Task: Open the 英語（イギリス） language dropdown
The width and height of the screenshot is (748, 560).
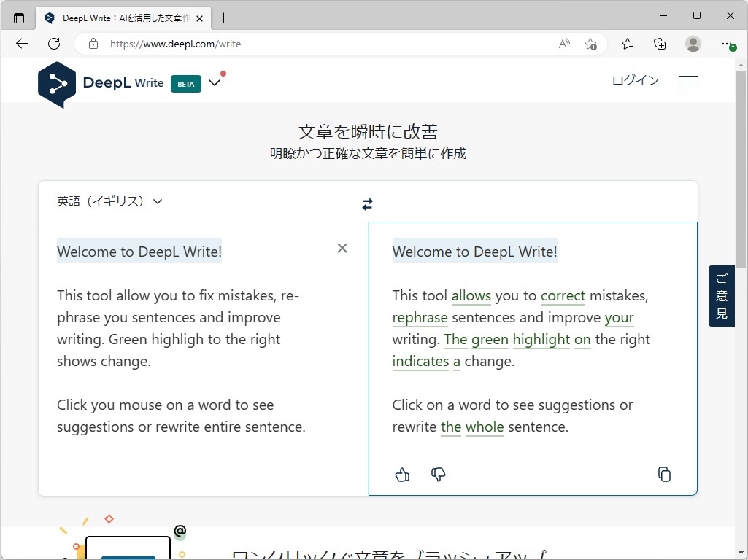Action: pos(109,201)
